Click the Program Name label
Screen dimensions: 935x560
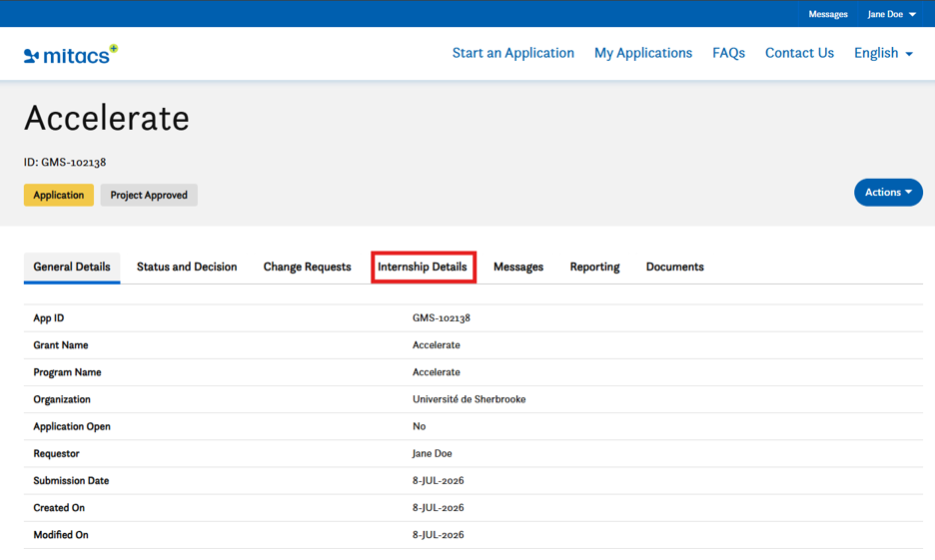(67, 372)
